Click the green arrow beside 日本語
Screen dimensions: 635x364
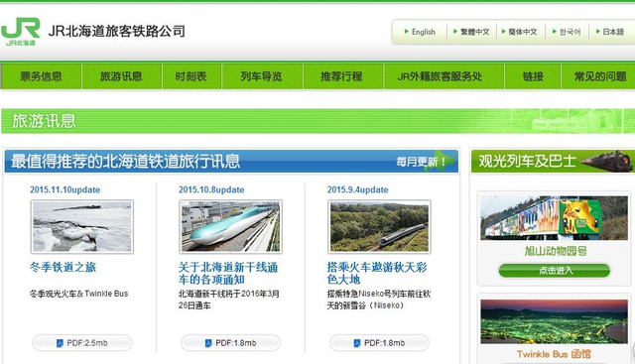click(x=597, y=31)
